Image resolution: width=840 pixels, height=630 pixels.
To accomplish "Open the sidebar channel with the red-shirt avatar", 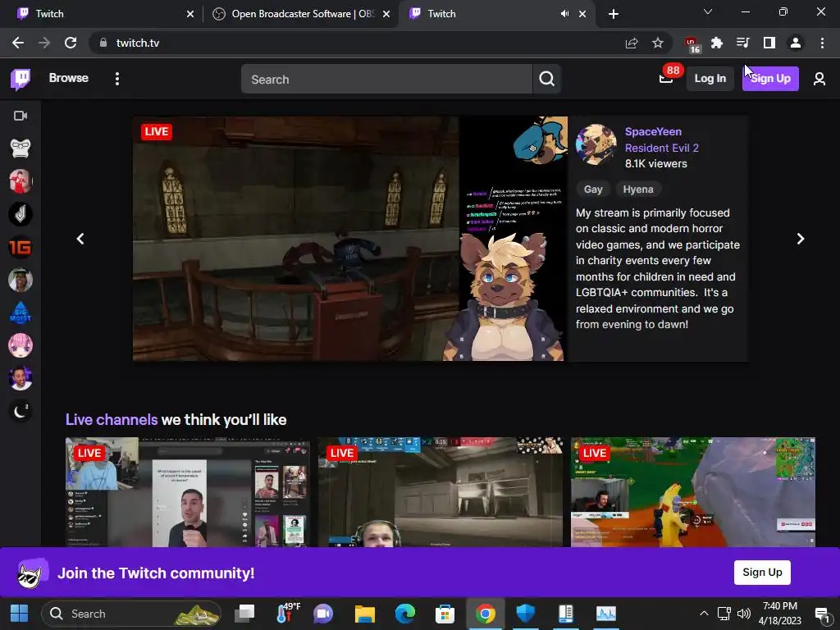I will point(21,181).
